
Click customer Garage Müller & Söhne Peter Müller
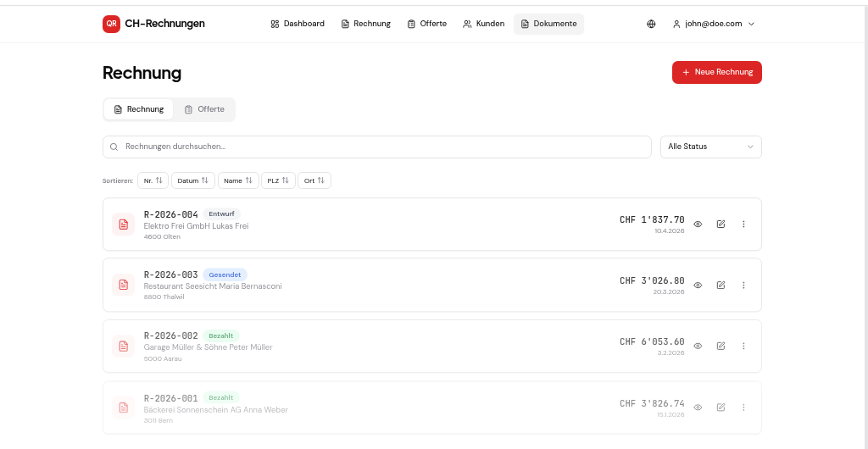click(x=209, y=347)
